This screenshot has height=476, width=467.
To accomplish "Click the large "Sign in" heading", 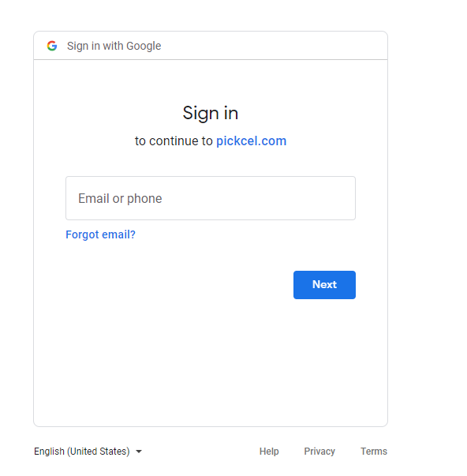I will click(x=211, y=113).
